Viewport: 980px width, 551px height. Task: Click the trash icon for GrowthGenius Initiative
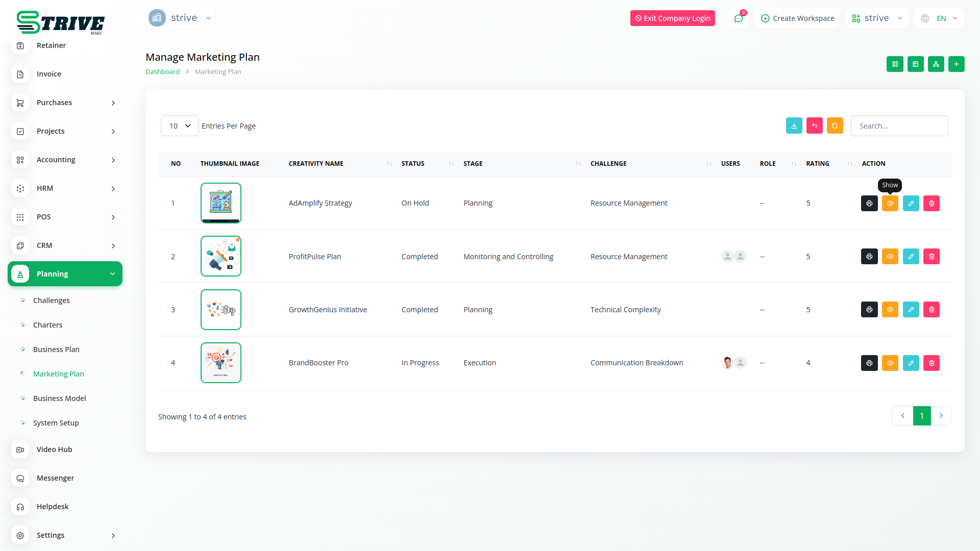(x=932, y=310)
